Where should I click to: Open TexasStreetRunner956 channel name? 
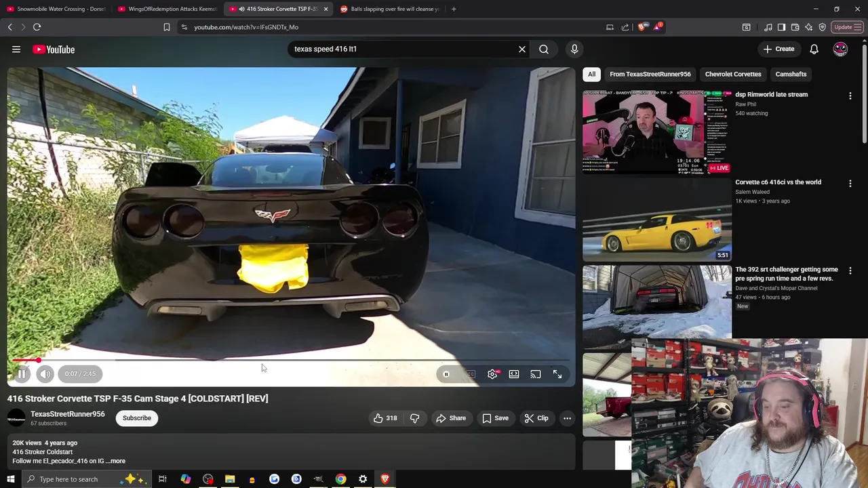pyautogui.click(x=68, y=414)
